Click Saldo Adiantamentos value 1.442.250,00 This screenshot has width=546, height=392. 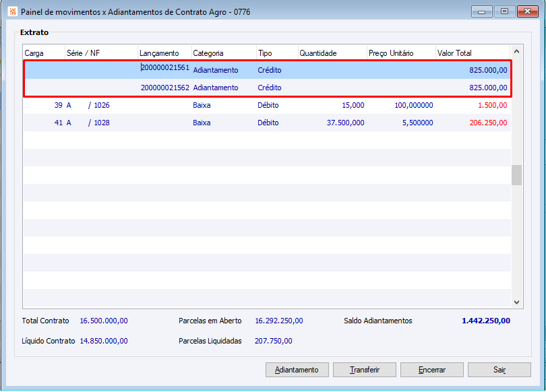[486, 321]
